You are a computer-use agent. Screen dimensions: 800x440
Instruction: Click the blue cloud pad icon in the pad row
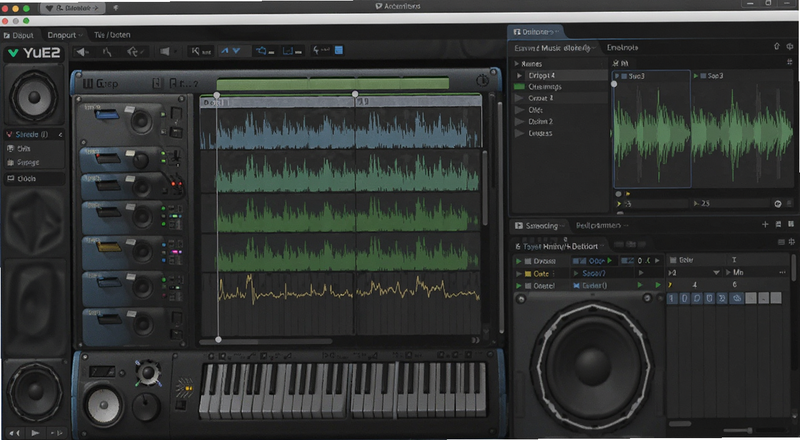coord(736,298)
